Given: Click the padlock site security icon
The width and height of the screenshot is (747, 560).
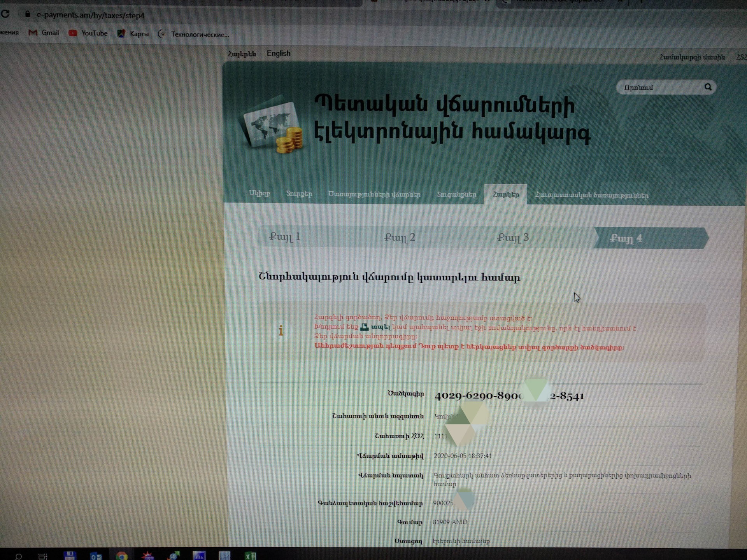Looking at the screenshot, I should (x=27, y=14).
